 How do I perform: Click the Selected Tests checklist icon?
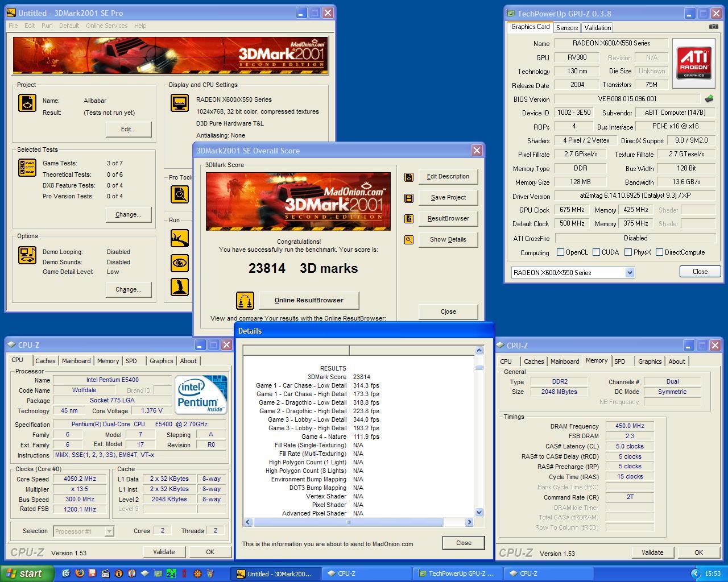27,168
